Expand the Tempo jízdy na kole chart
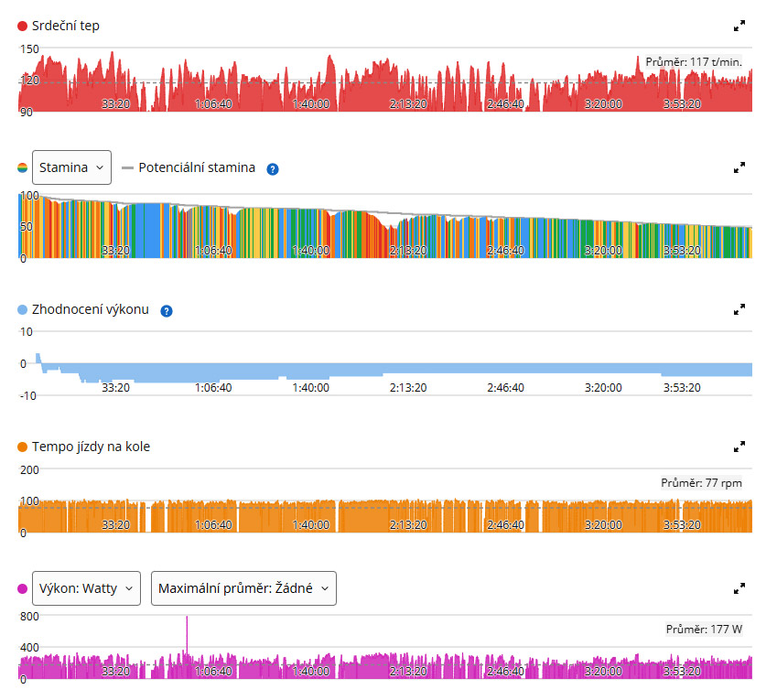 tap(739, 447)
